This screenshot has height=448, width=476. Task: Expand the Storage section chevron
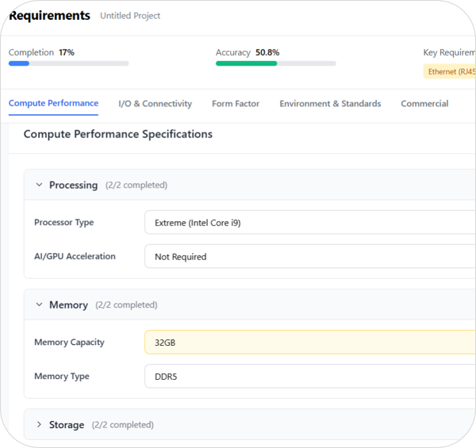(39, 425)
